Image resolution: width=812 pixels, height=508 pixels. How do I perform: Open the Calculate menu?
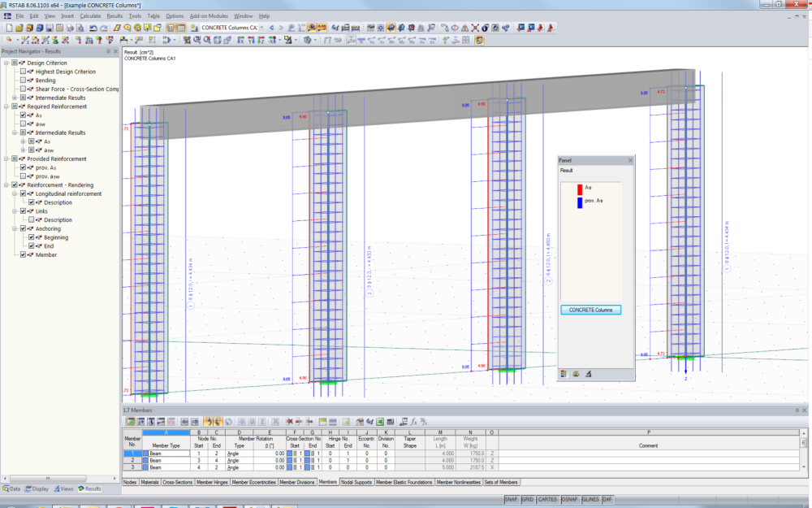(90, 16)
